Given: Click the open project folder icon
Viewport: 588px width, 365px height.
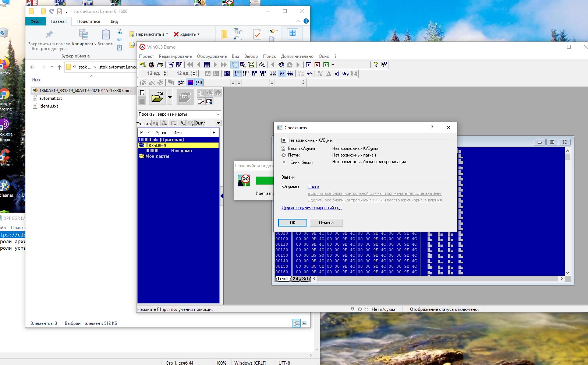Looking at the screenshot, I should click(157, 97).
